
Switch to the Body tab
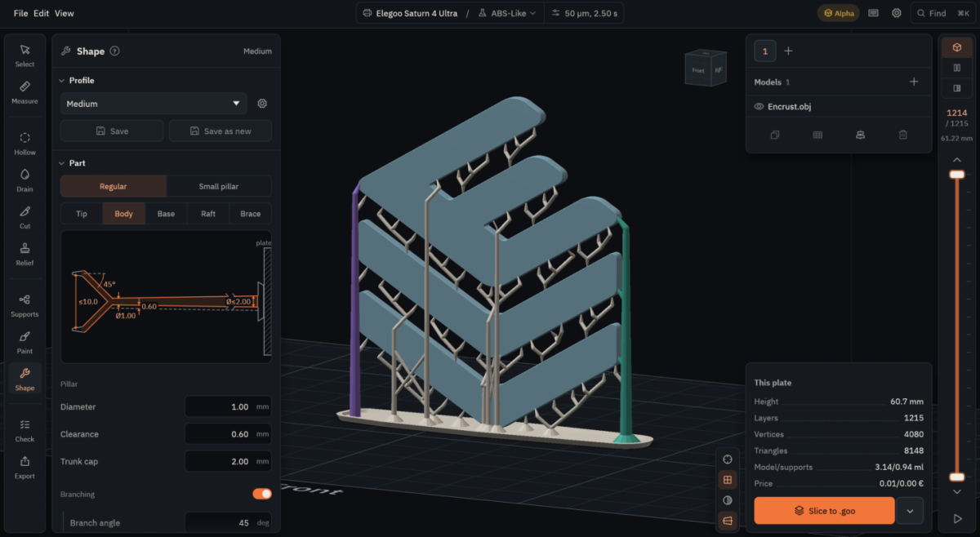(x=124, y=214)
